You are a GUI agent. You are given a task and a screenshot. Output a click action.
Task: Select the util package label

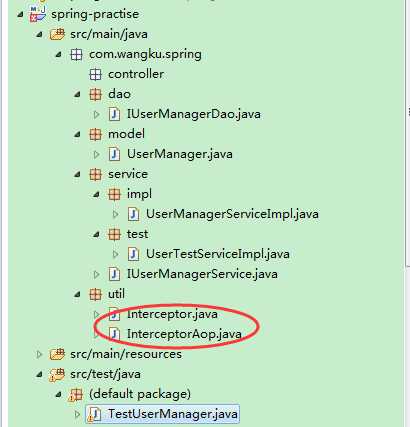[x=116, y=294]
